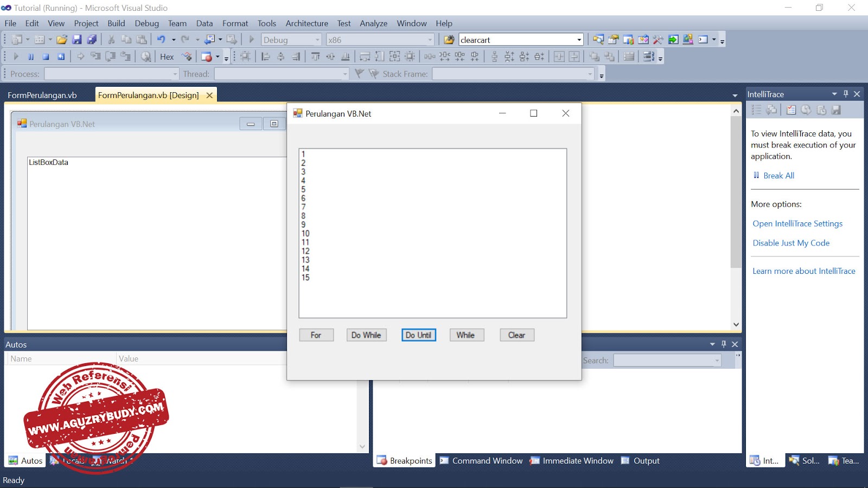The width and height of the screenshot is (868, 488).
Task: Click the Tab Order layout icon
Action: (649, 56)
